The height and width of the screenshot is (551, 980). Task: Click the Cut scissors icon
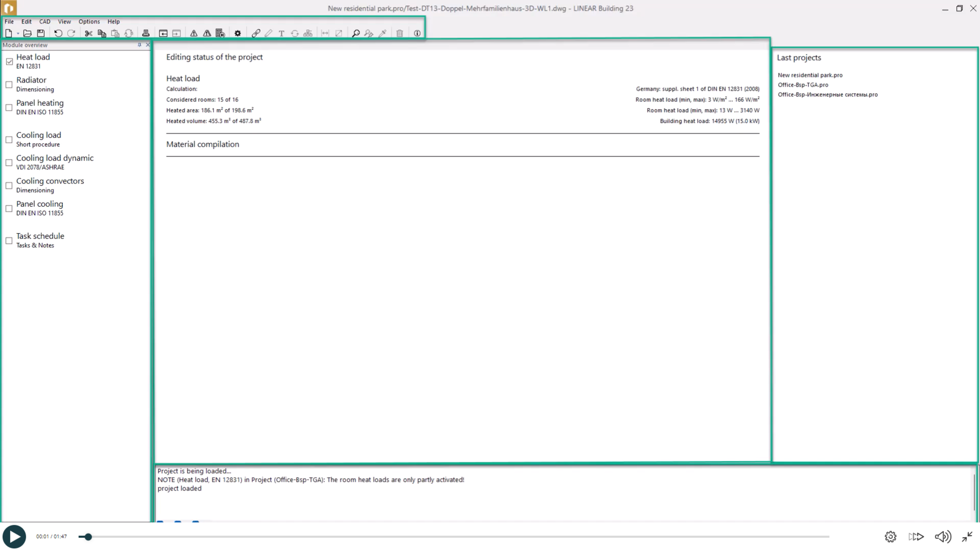(88, 34)
